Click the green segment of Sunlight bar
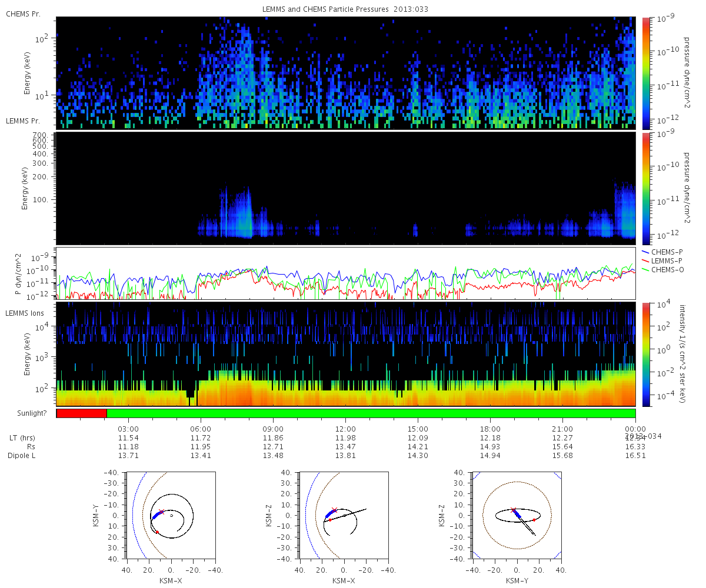Viewport: 706px width, 588px height. click(371, 413)
